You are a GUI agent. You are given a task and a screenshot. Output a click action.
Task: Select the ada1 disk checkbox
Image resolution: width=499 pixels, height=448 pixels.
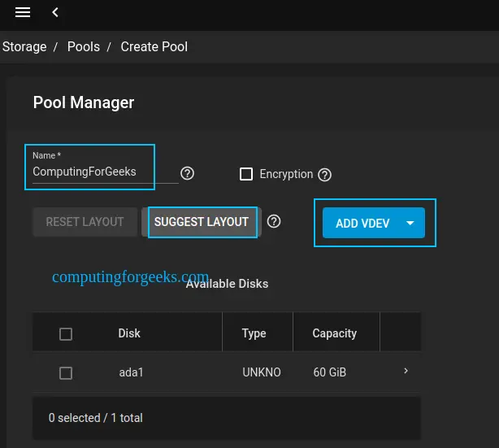[66, 373]
